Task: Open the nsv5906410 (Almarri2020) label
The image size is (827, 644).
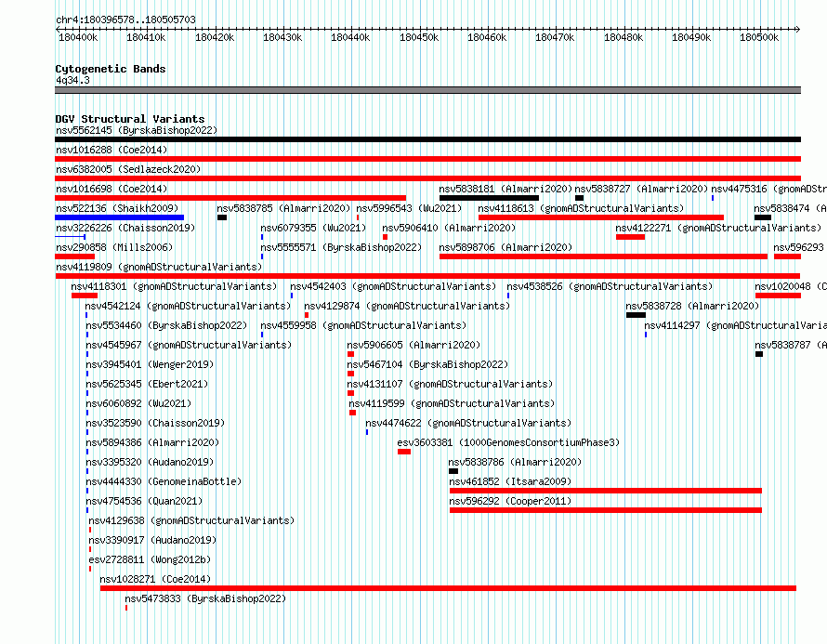Action: [x=449, y=228]
